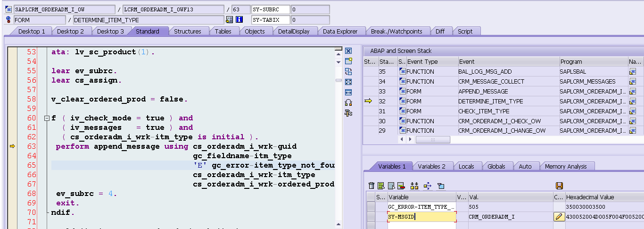This screenshot has height=229, width=644.
Task: Click the yellow sort arrows icon in Variables toolbar
Action: [414, 186]
